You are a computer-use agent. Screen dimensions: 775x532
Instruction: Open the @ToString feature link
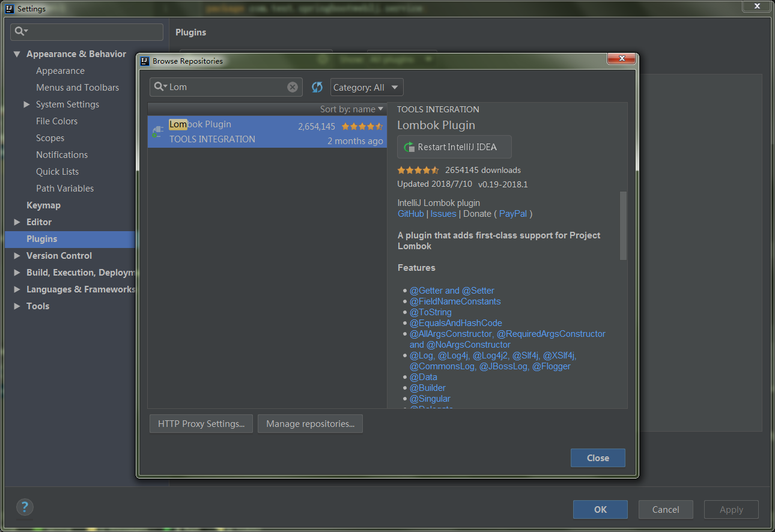(x=431, y=312)
